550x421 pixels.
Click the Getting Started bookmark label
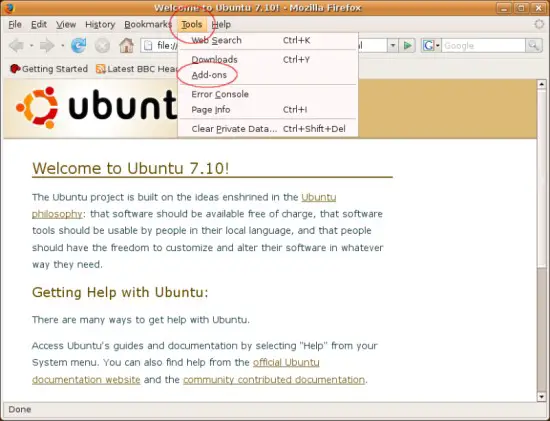point(55,69)
